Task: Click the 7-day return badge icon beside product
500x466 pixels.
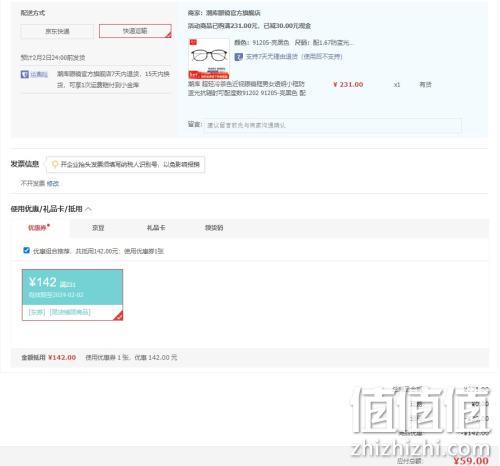Action: (x=238, y=57)
